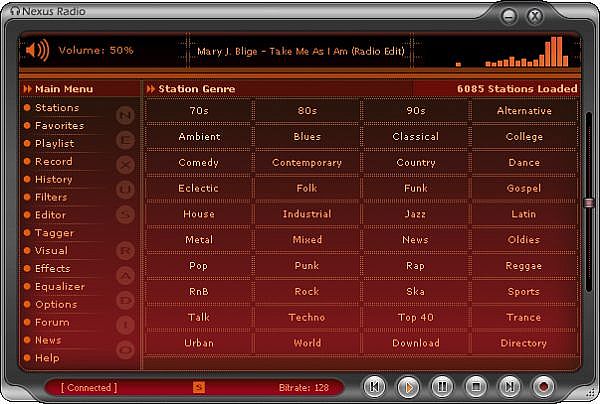Stop playback with the stop button
Image resolution: width=600 pixels, height=404 pixels.
click(x=476, y=387)
